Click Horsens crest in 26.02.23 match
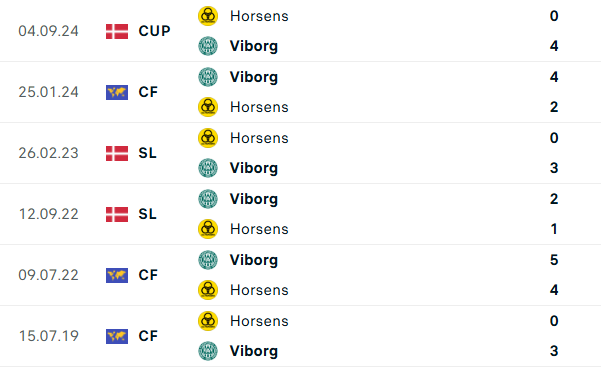 coord(208,138)
